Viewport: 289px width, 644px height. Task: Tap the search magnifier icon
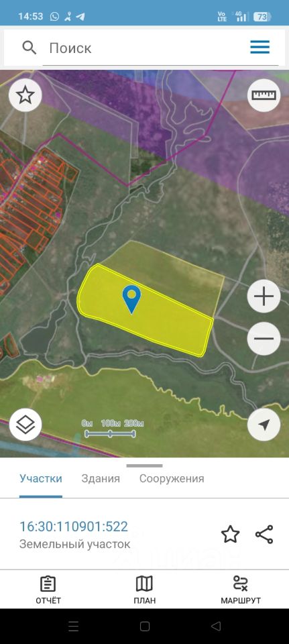tap(29, 48)
